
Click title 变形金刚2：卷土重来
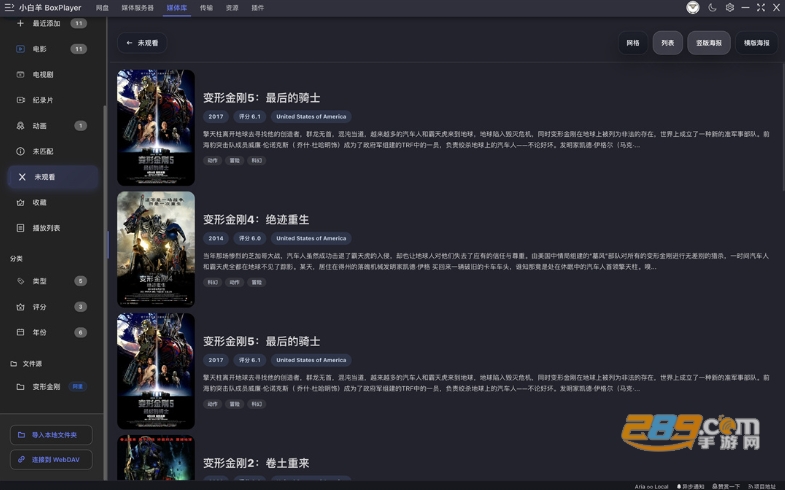point(256,463)
